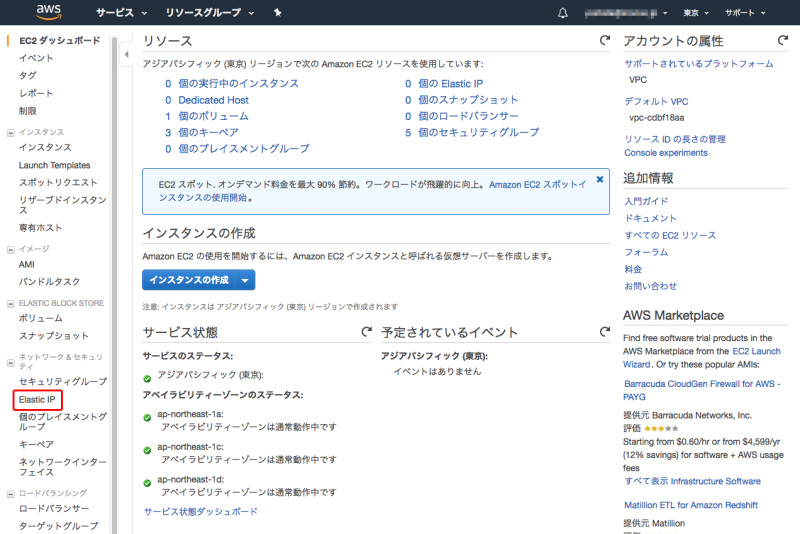Screen dimensions: 800x534
Task: Open バンドルタスク in sidebar
Action: [49, 282]
